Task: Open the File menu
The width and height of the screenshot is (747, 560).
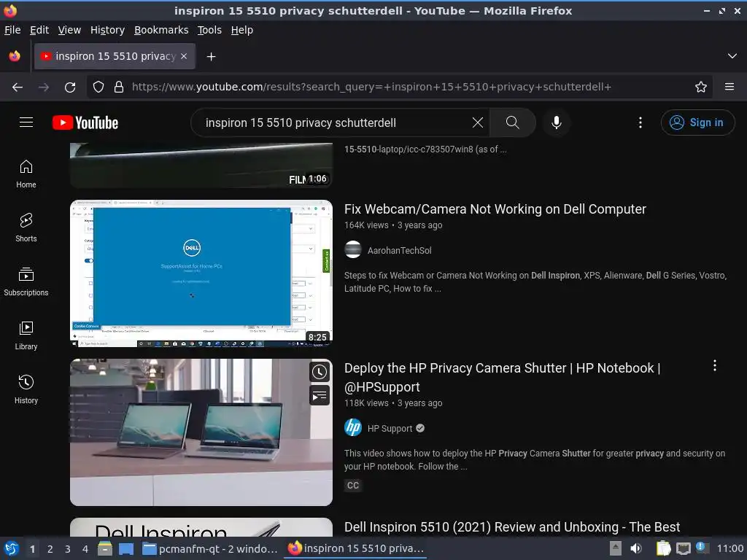Action: tap(12, 30)
